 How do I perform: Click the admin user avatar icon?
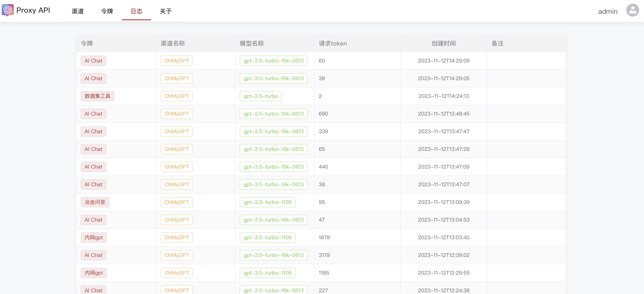(632, 10)
